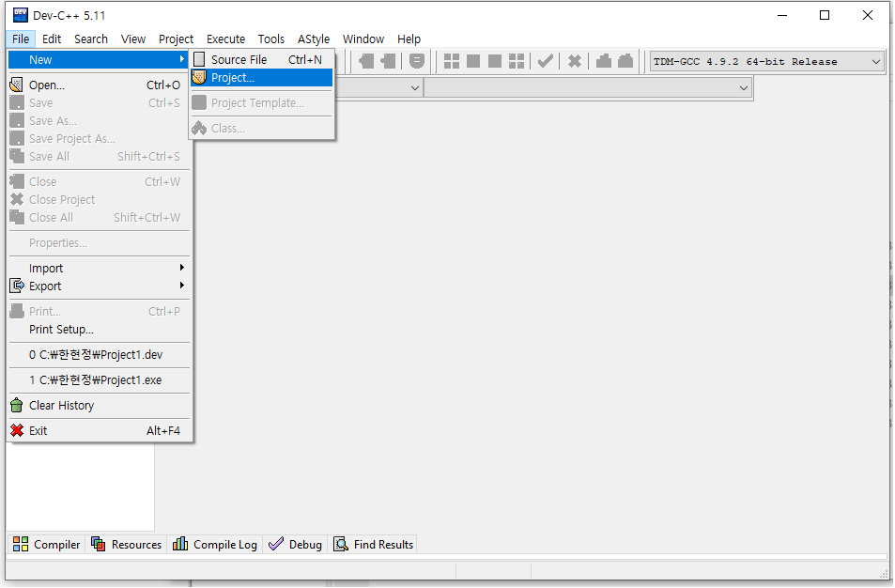
Task: Open Print Setup... from File menu
Action: tap(100, 330)
